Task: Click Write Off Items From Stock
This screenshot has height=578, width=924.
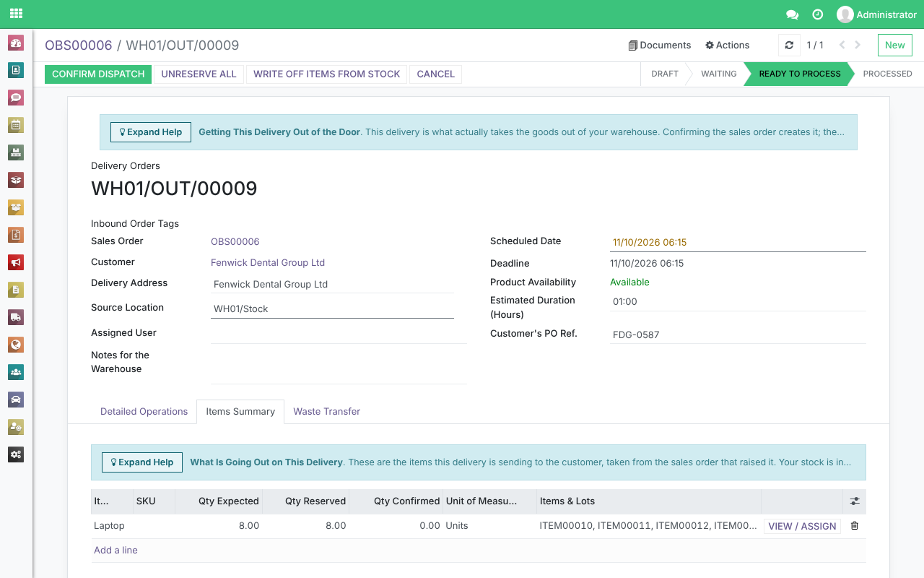Action: [327, 74]
